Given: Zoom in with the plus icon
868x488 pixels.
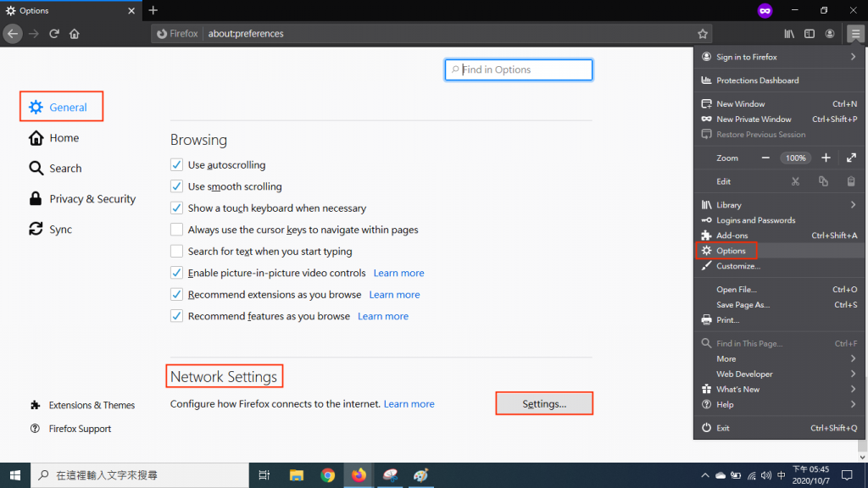Looking at the screenshot, I should [x=826, y=158].
